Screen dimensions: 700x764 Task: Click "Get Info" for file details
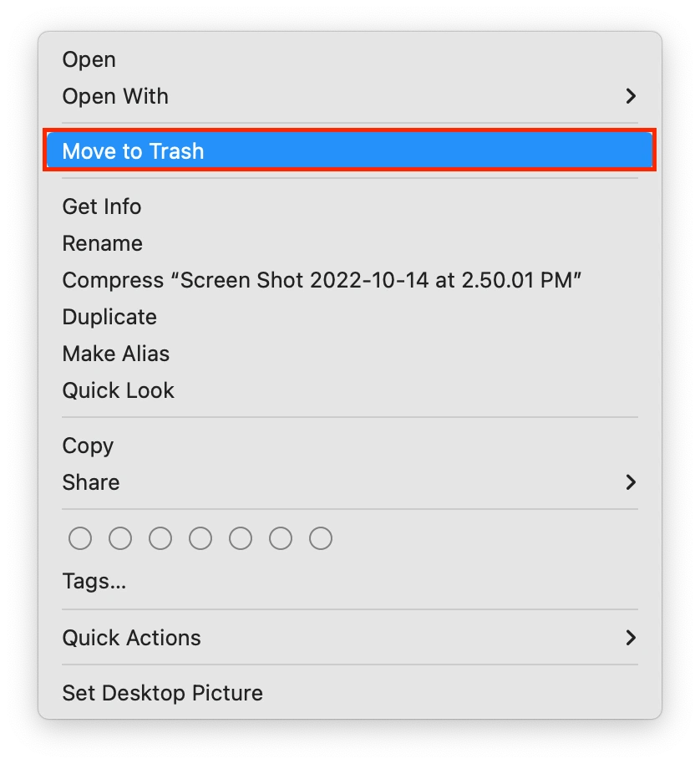102,206
